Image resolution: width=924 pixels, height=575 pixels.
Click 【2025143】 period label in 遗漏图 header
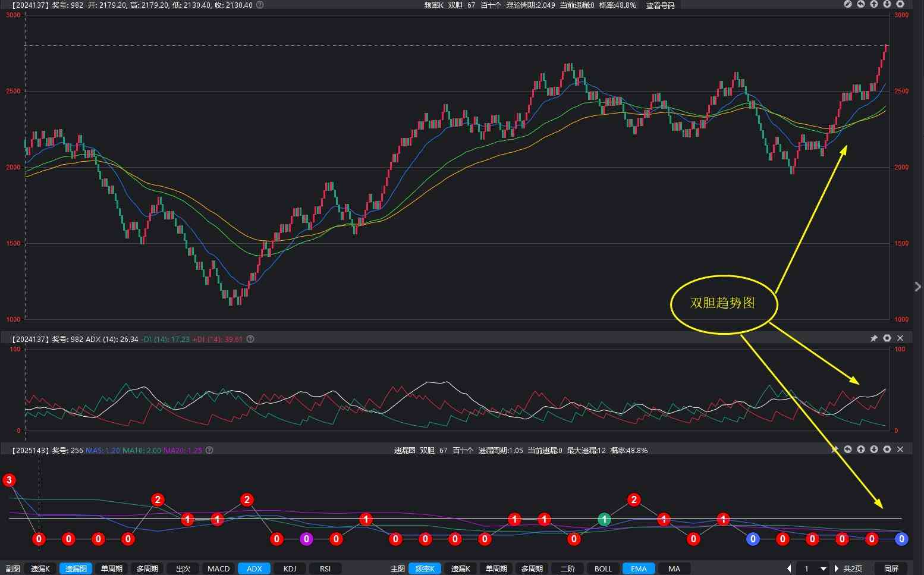[30, 450]
